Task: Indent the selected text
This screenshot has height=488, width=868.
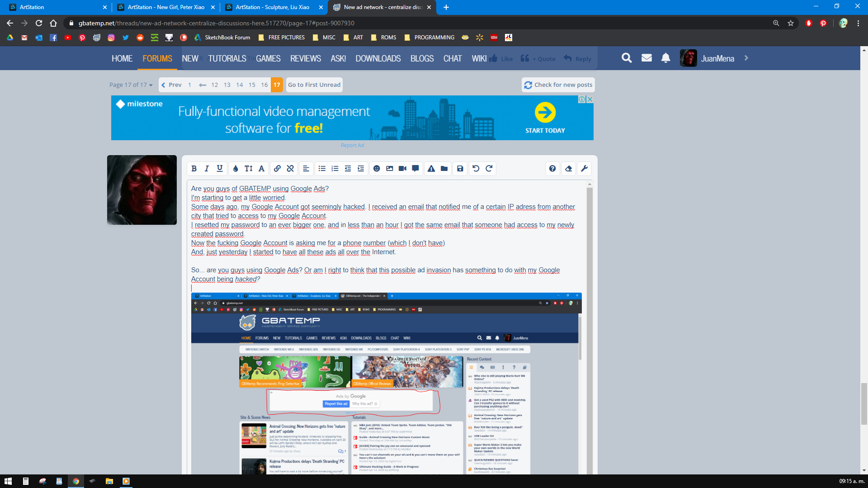Action: click(x=361, y=169)
